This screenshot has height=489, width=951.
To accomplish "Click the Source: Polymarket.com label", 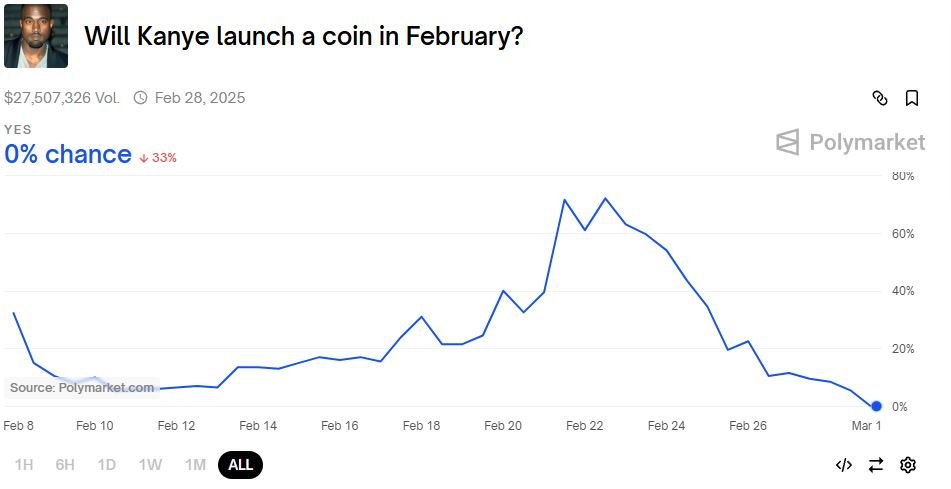I will click(x=82, y=388).
